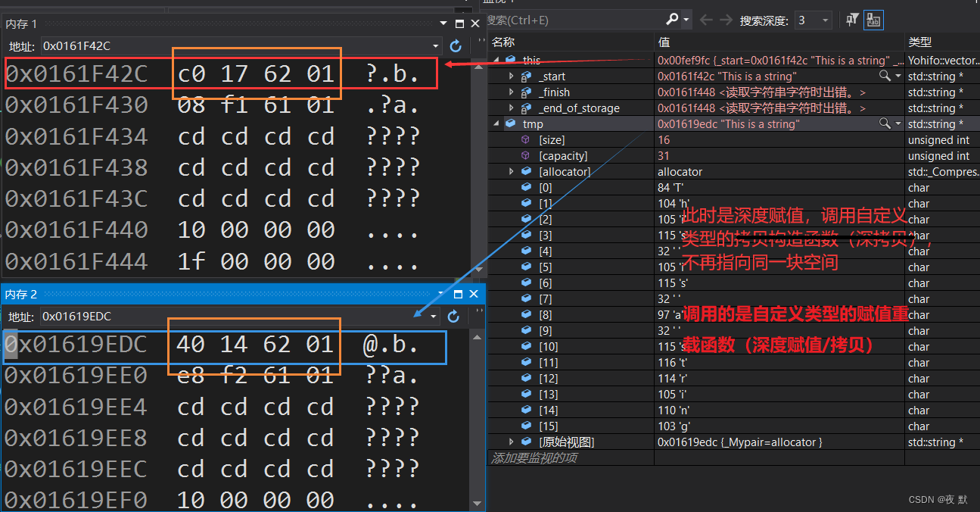This screenshot has width=980, height=512.
Task: Open the string visualizer for _start
Action: coord(884,76)
